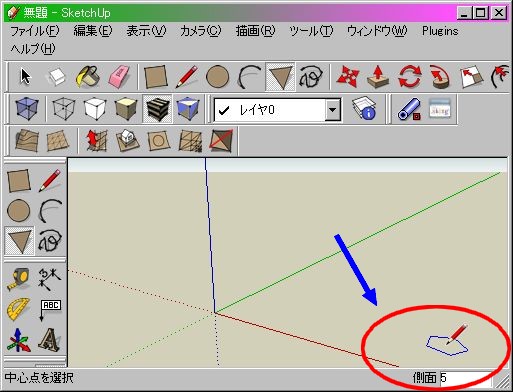Select the Paint Bucket tool
Image resolution: width=513 pixels, height=392 pixels.
click(88, 77)
